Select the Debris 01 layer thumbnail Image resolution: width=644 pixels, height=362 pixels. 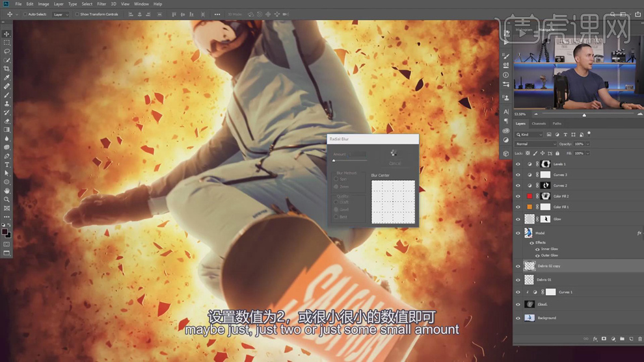529,280
